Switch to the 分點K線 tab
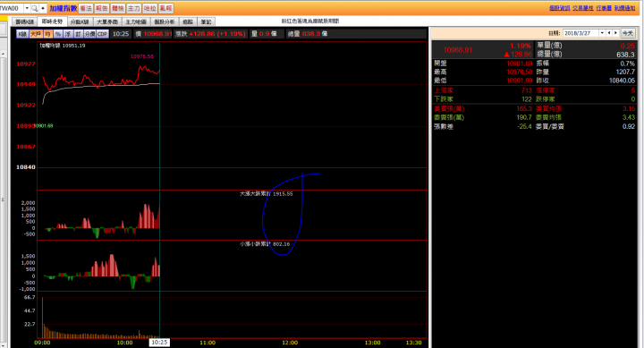This screenshot has width=644, height=348. [x=80, y=21]
